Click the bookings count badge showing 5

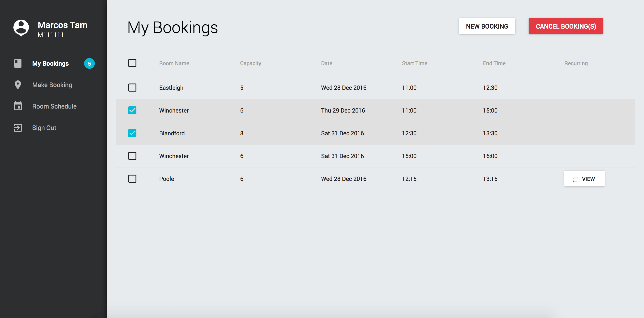click(89, 63)
